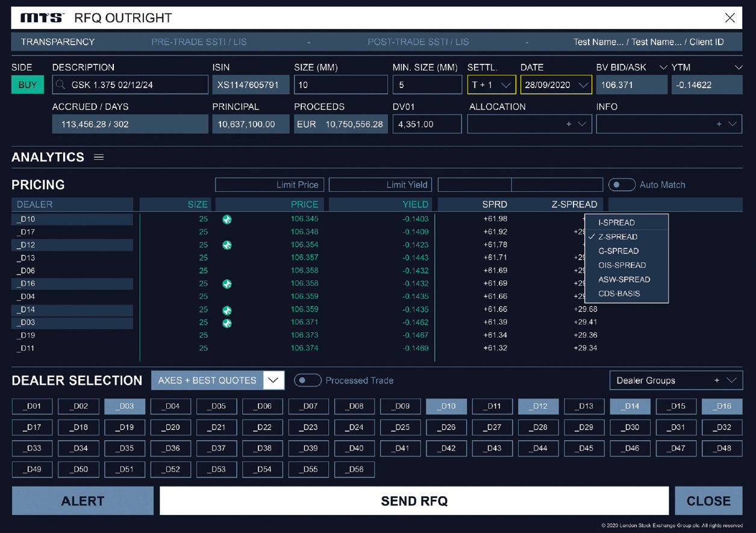Click the search magnifier in Description field
The width and height of the screenshot is (756, 533).
pyautogui.click(x=61, y=85)
